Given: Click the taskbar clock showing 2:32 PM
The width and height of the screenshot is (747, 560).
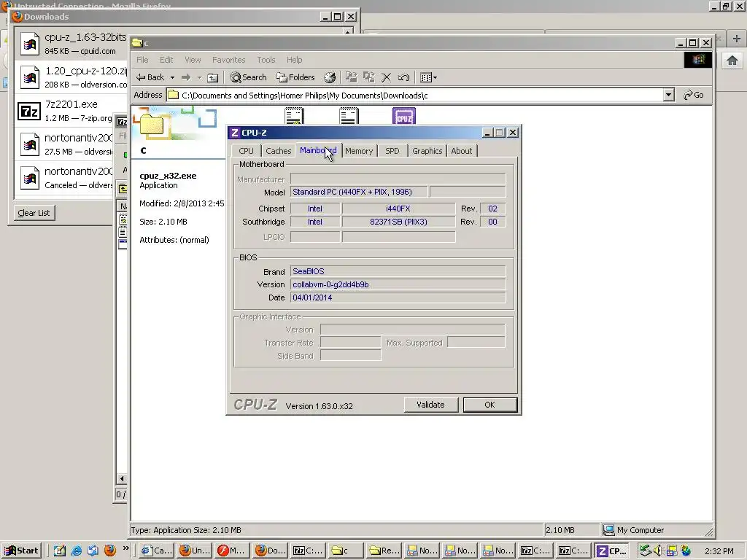Looking at the screenshot, I should (719, 551).
